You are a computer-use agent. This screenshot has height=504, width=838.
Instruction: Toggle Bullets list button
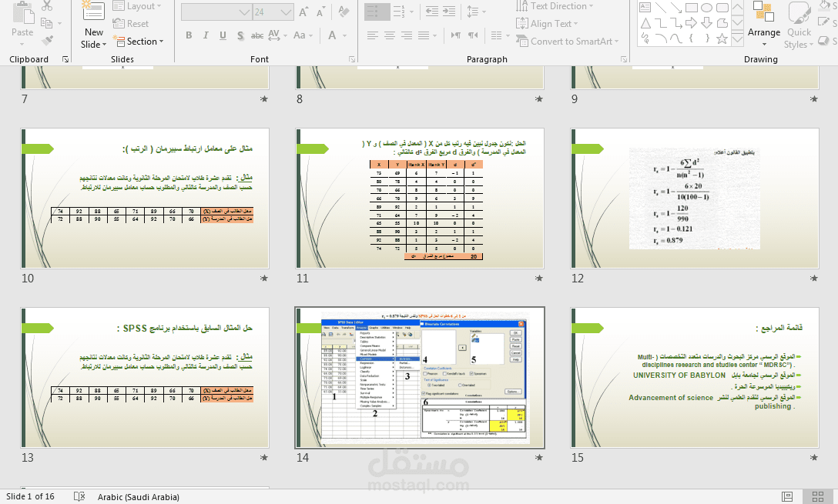377,12
